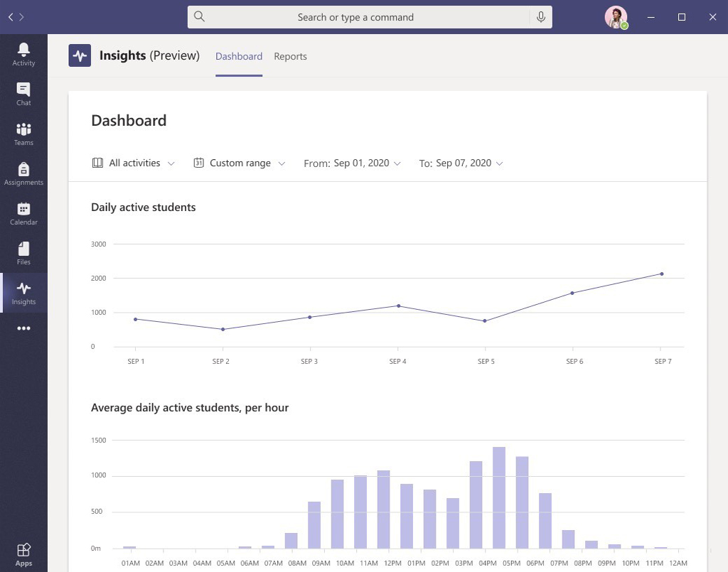
Task: Open the Calendar icon
Action: click(x=23, y=210)
